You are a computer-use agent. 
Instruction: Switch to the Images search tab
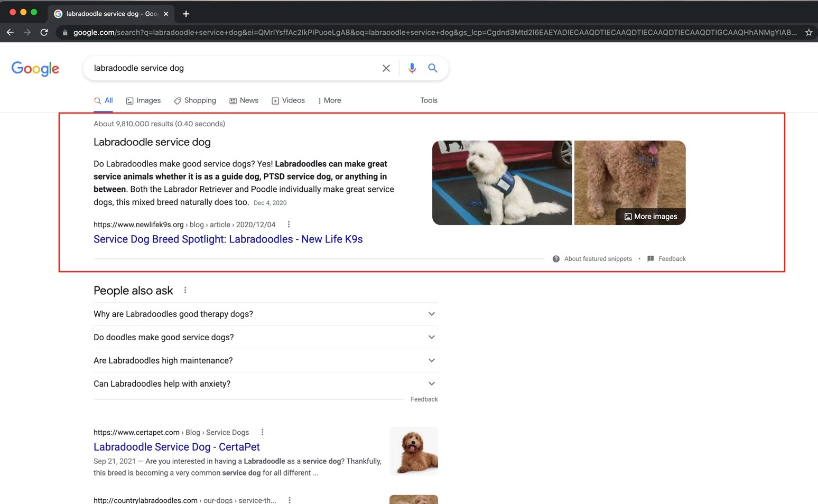(x=143, y=100)
